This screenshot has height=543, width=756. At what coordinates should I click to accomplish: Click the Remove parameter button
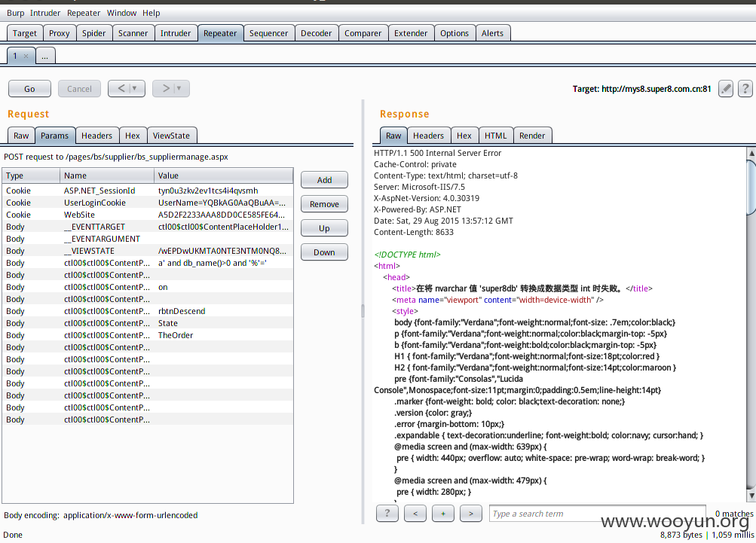click(324, 204)
